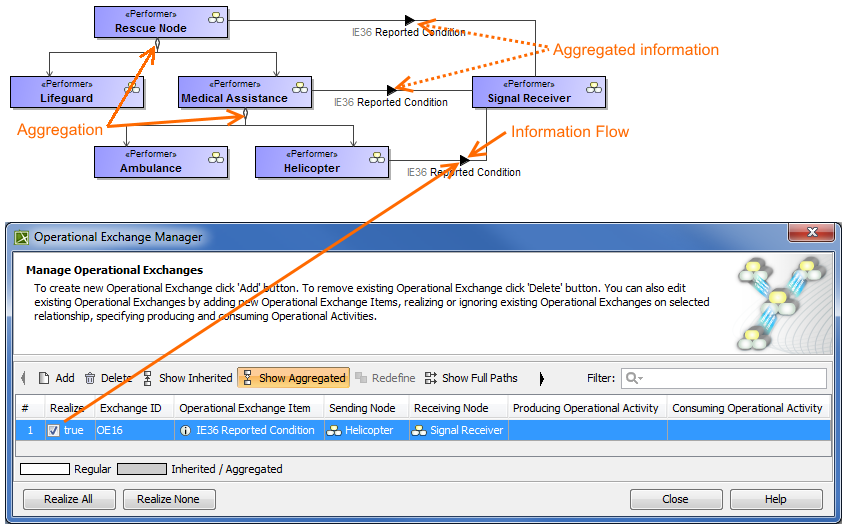Click the Show Inherited icon
849x531 pixels.
(147, 378)
